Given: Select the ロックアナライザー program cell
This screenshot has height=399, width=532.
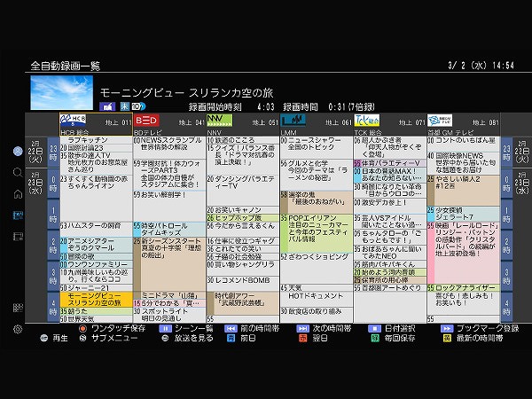Looking at the screenshot, I should point(462,288).
